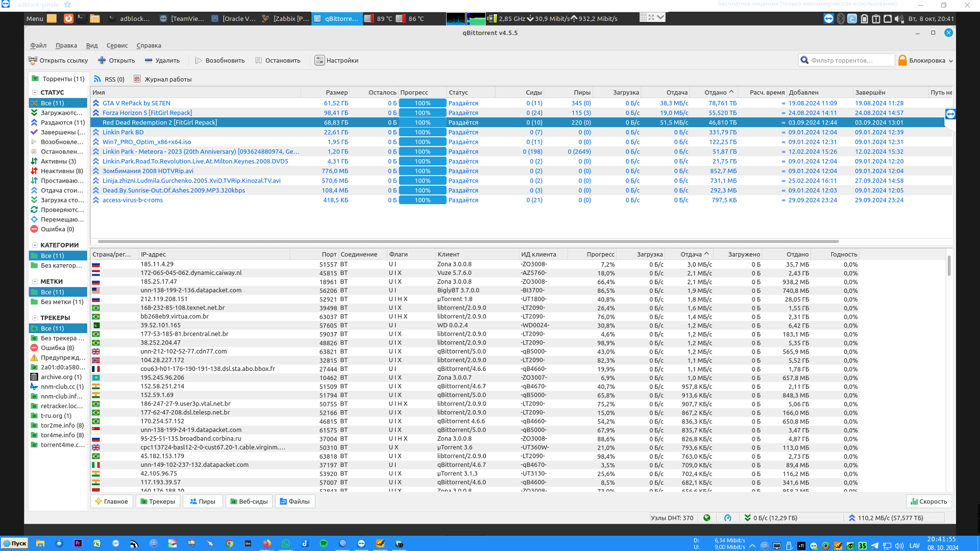Sort torrents by Отдано column header

click(x=715, y=92)
